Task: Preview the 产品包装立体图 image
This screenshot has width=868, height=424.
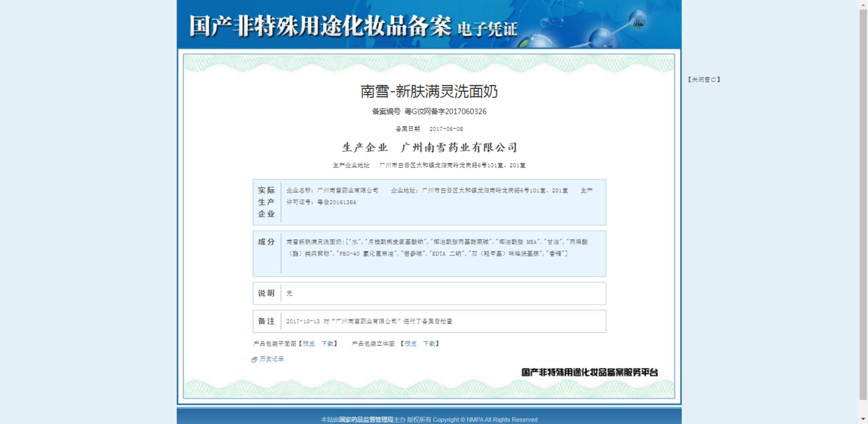Action: [x=410, y=344]
